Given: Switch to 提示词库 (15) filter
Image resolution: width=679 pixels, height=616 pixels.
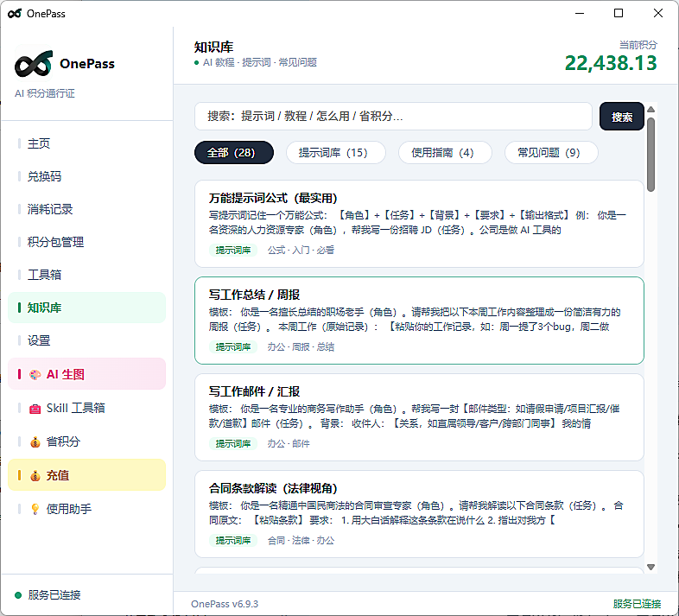Looking at the screenshot, I should (x=335, y=152).
